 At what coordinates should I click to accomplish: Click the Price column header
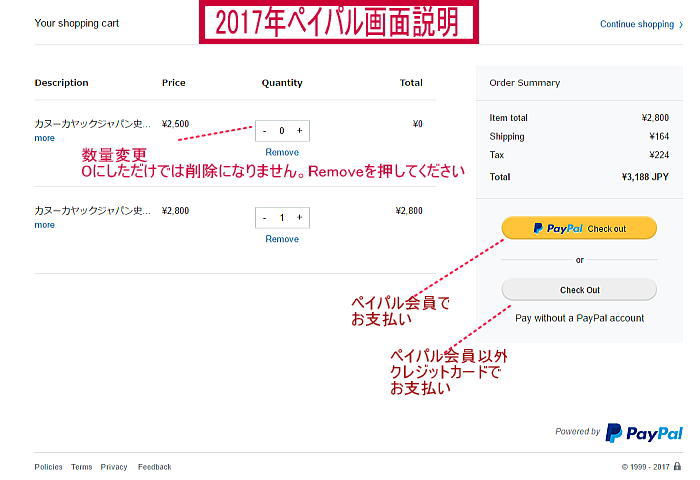point(174,83)
